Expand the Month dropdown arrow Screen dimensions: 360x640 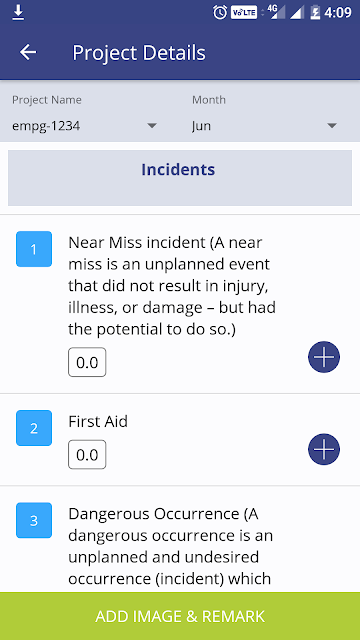pyautogui.click(x=332, y=126)
